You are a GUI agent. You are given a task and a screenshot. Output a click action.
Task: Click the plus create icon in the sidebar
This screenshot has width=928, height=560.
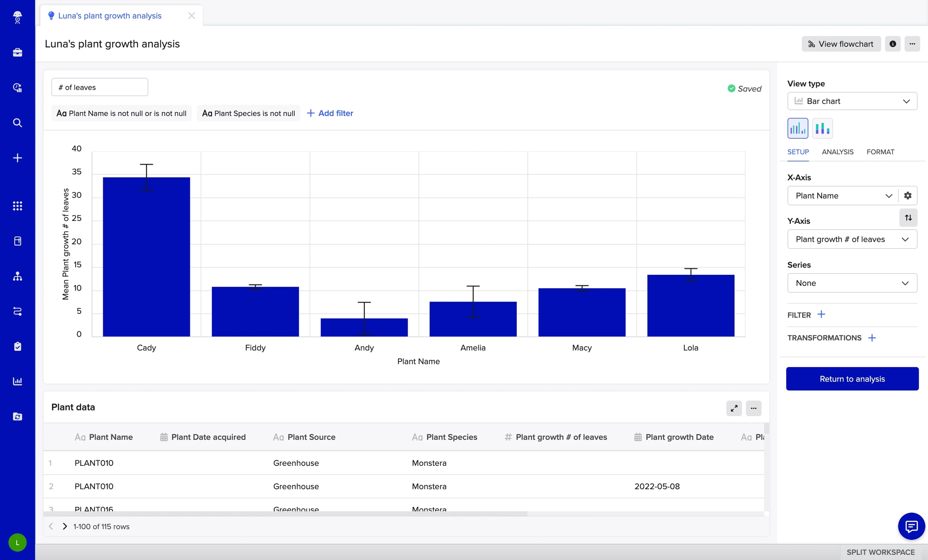(17, 158)
